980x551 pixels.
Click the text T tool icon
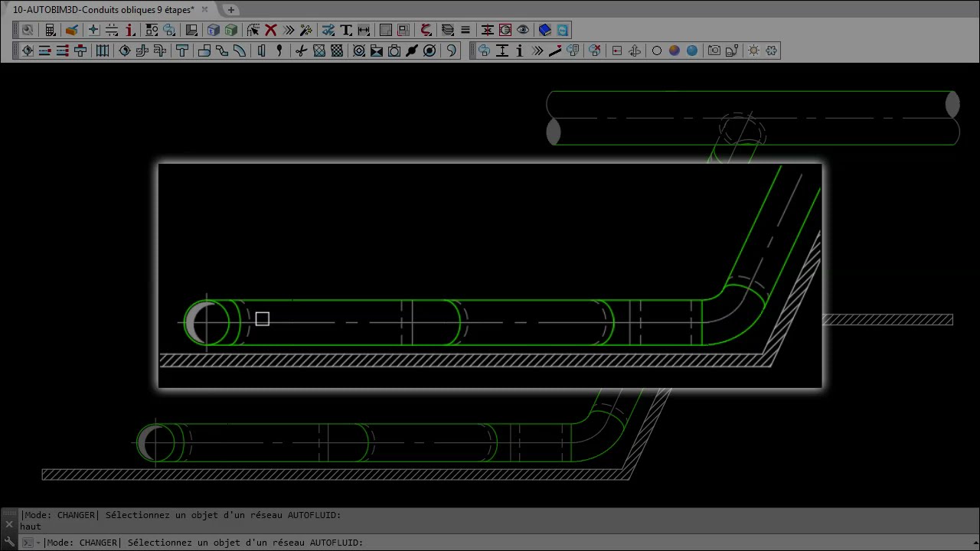click(346, 31)
